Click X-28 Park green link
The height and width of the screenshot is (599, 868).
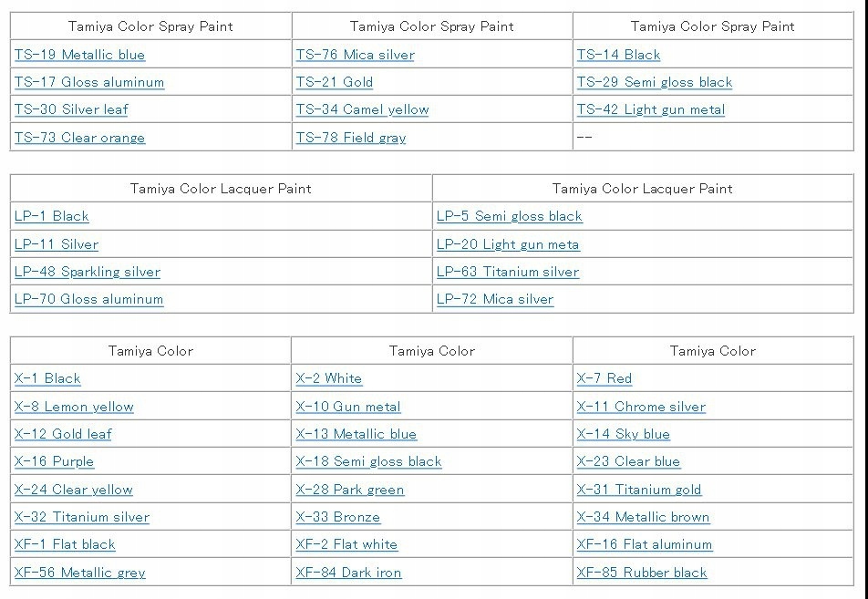[x=349, y=490]
